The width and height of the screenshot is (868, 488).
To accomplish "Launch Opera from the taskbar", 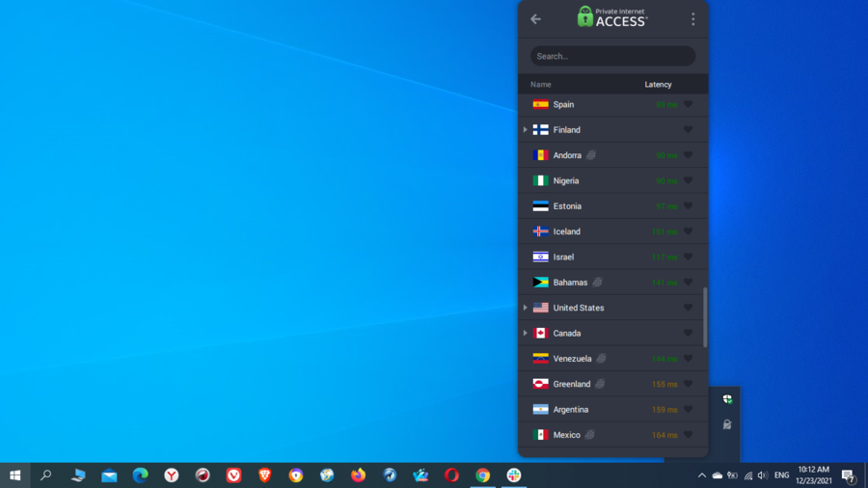I will point(451,475).
